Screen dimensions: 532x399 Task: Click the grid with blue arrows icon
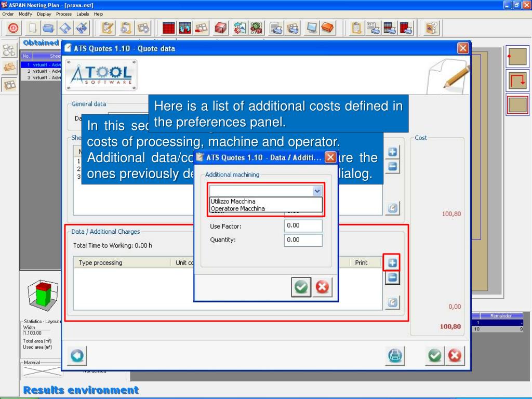[x=185, y=28]
